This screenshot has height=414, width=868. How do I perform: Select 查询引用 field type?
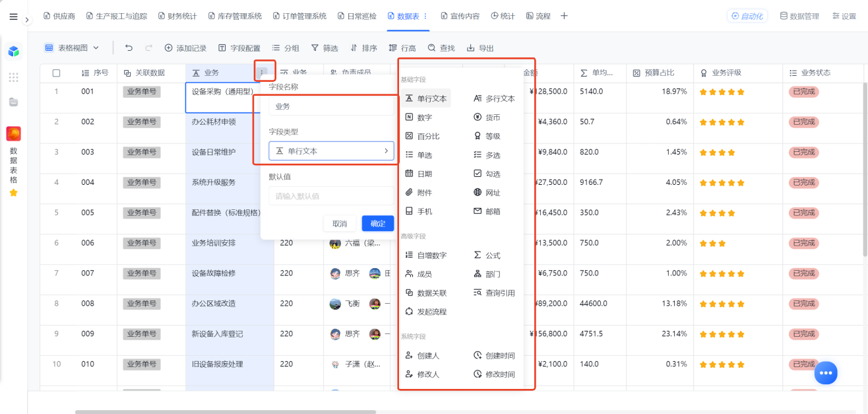494,293
